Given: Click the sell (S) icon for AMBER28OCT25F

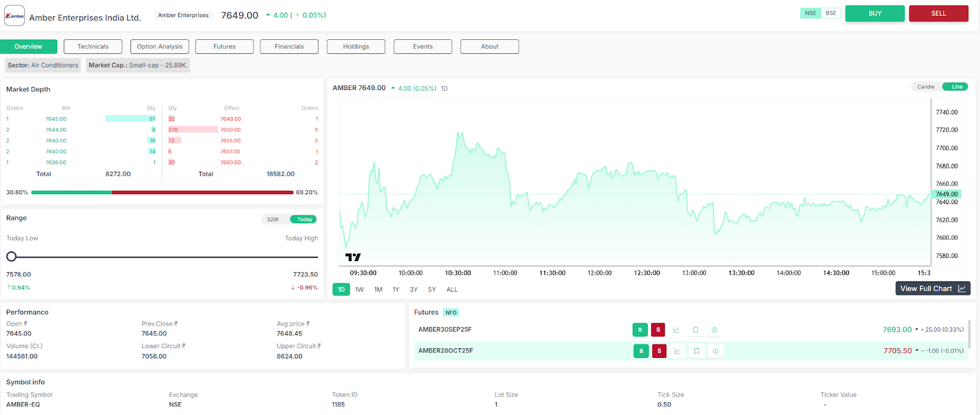Looking at the screenshot, I should pos(659,351).
